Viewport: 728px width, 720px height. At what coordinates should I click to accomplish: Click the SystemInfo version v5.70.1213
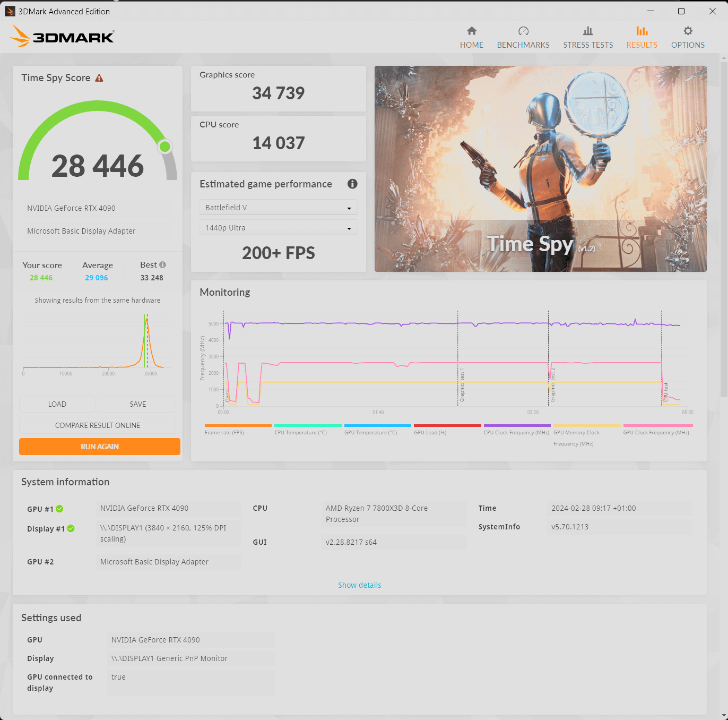[x=620, y=527]
